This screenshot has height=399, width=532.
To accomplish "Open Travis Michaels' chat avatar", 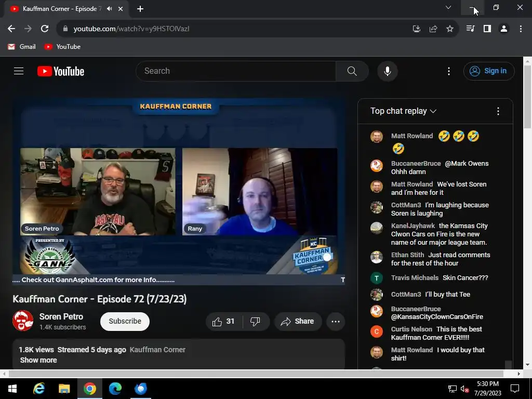I will [377, 278].
